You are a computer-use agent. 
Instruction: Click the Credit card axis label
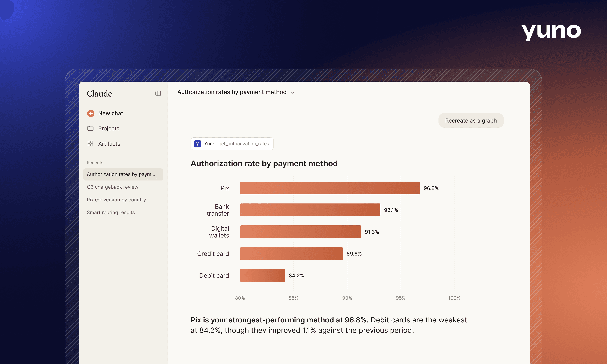[x=213, y=254]
